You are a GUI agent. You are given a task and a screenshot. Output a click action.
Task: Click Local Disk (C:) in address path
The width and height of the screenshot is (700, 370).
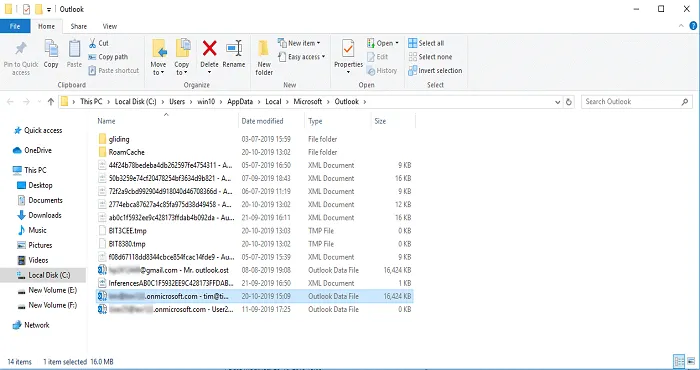coord(136,102)
